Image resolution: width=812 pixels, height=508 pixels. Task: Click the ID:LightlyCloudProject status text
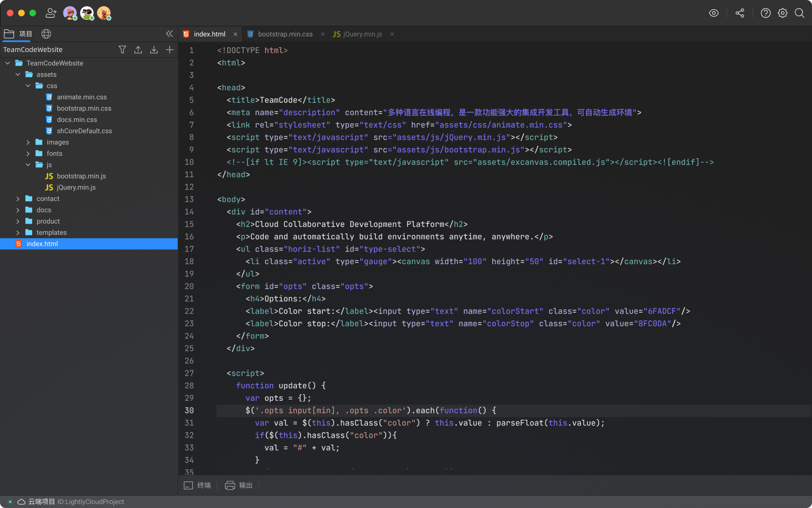tap(91, 502)
